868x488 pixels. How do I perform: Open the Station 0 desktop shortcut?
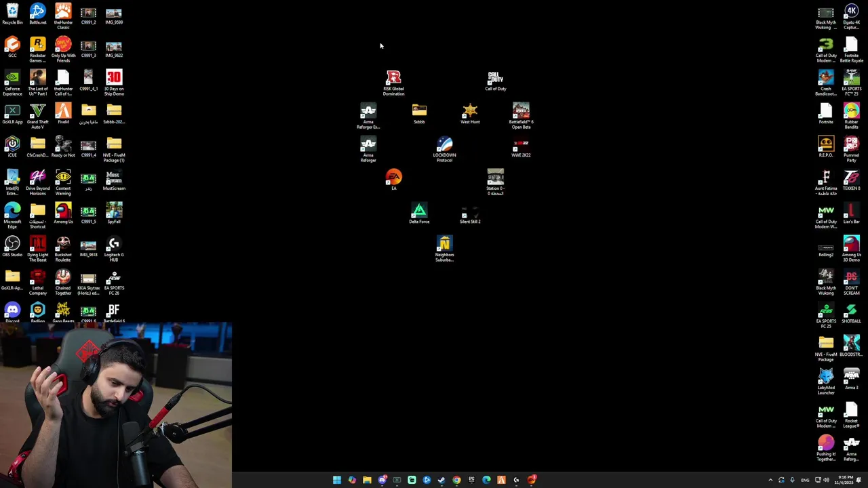[495, 182]
